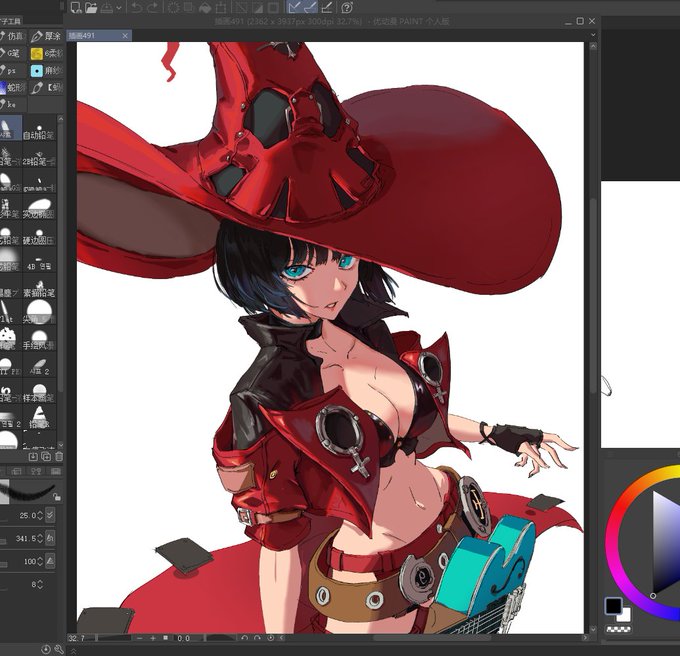
Task: Toggle brush size dynamics button beside 25.0
Action: [50, 515]
